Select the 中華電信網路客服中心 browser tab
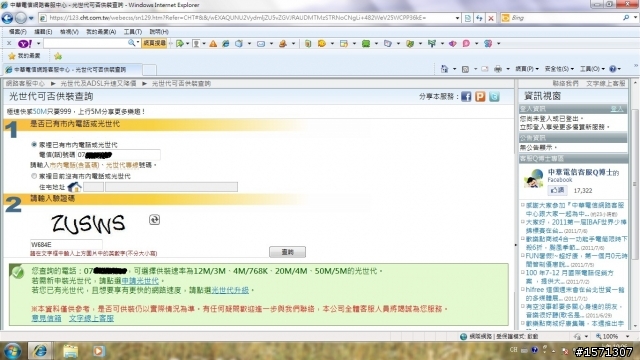This screenshot has width=640, height=360. coord(72,70)
